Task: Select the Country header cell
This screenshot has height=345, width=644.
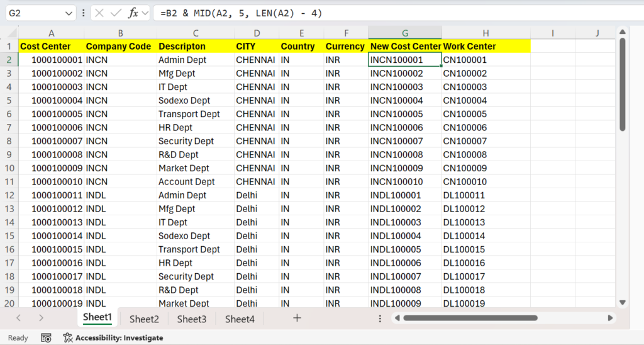Action: pos(301,47)
